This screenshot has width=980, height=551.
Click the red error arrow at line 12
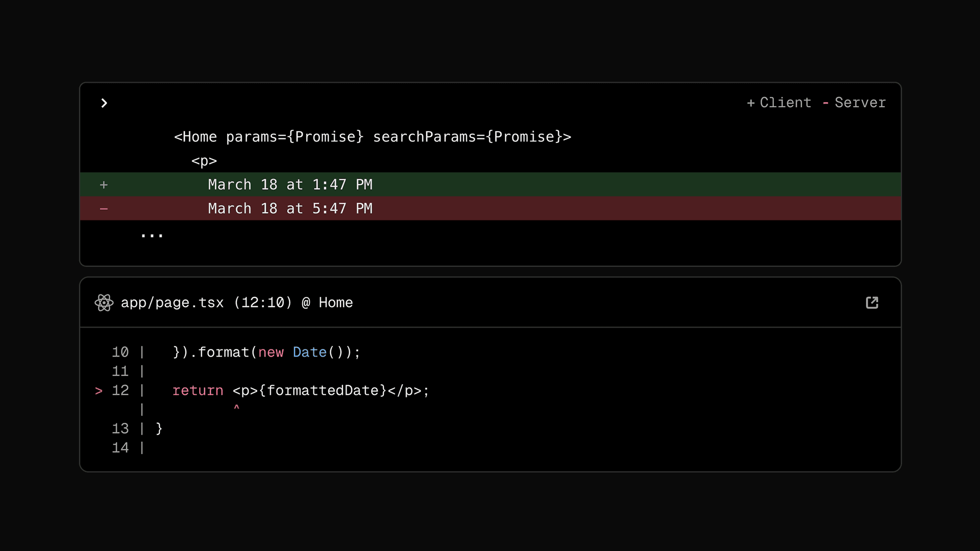[x=99, y=391]
